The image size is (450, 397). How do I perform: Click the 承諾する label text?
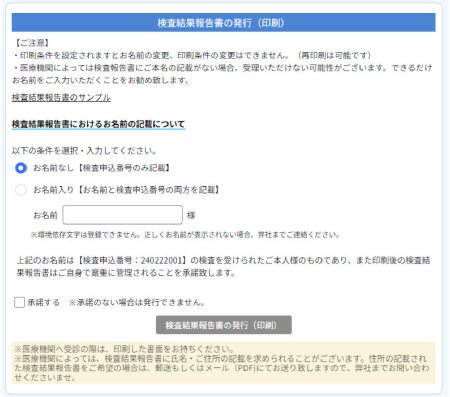[x=43, y=302]
